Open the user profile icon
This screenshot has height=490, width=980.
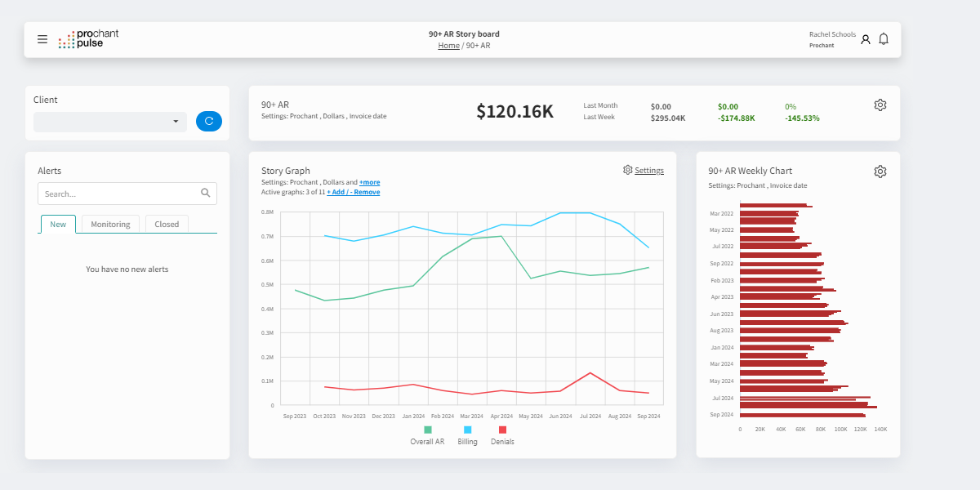(866, 39)
